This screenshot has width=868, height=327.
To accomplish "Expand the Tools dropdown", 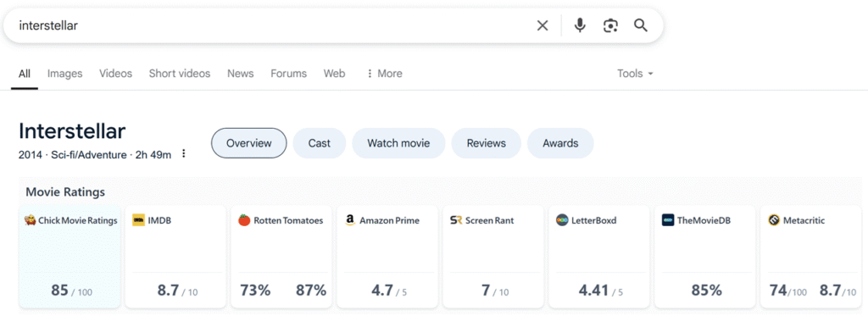I will pos(636,74).
